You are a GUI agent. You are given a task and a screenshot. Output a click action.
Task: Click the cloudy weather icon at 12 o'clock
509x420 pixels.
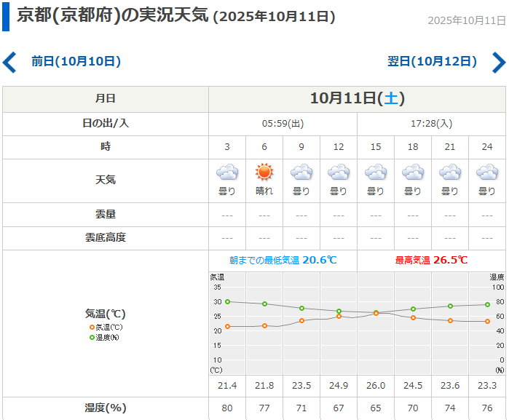(339, 173)
